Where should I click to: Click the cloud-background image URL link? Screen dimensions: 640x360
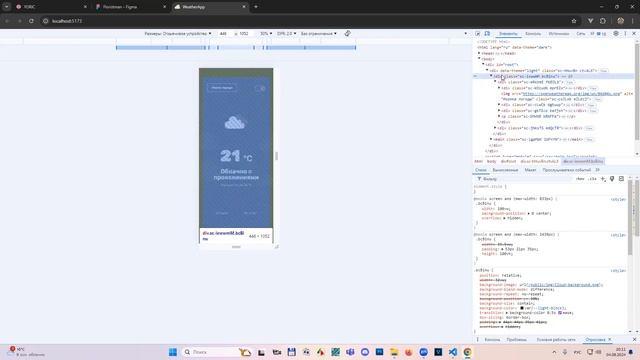(564, 284)
